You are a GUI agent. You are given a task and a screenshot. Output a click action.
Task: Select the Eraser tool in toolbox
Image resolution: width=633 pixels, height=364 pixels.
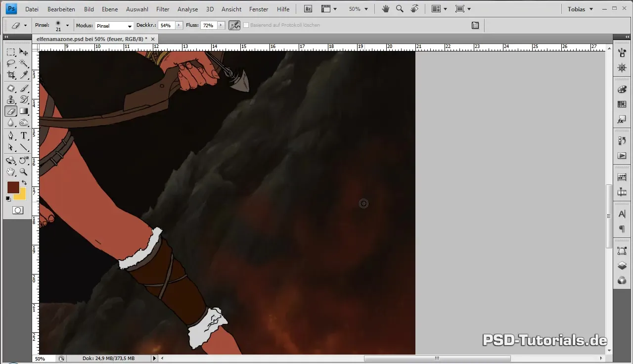(11, 111)
